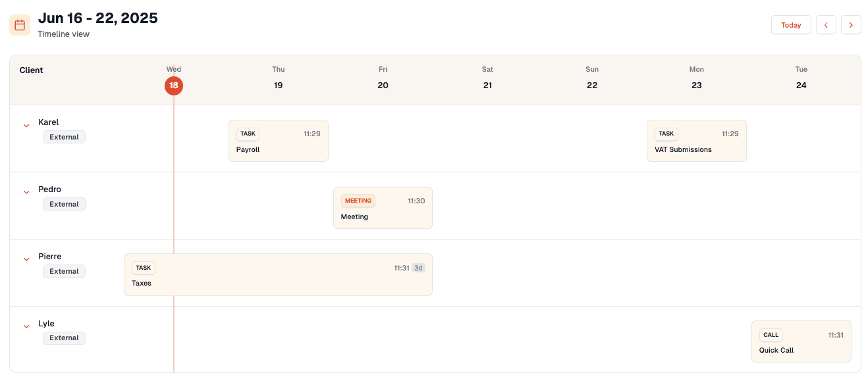Viewport: 868px width, 379px height.
Task: Select the highlighted day 18 marker
Action: [174, 86]
